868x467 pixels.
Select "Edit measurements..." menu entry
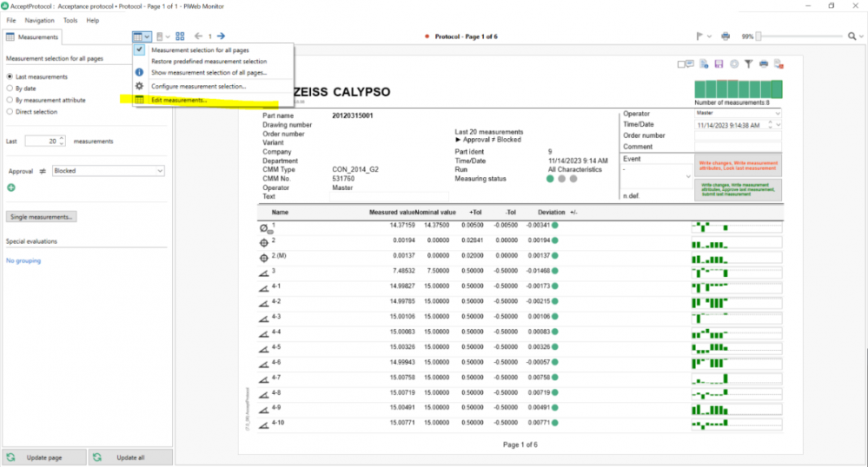[179, 100]
